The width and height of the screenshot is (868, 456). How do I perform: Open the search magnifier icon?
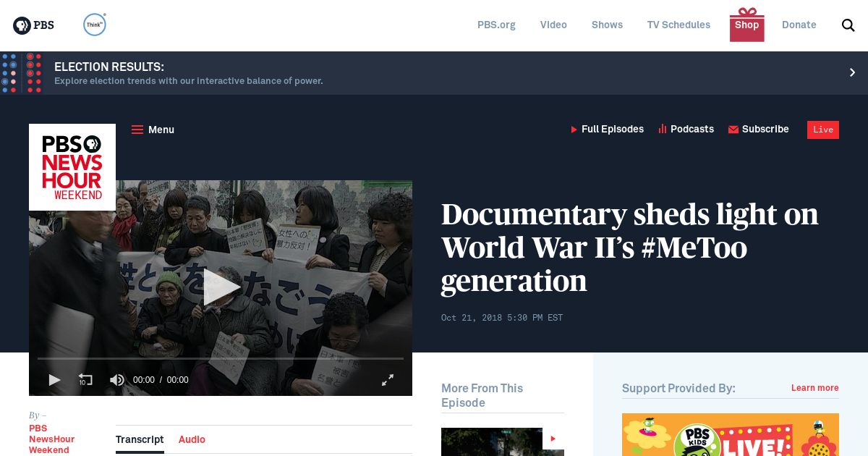[x=848, y=25]
